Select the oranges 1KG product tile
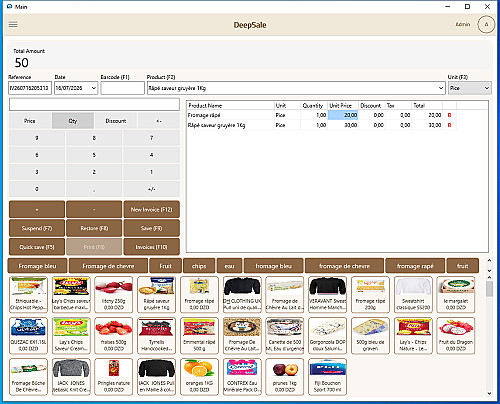 coord(199,377)
